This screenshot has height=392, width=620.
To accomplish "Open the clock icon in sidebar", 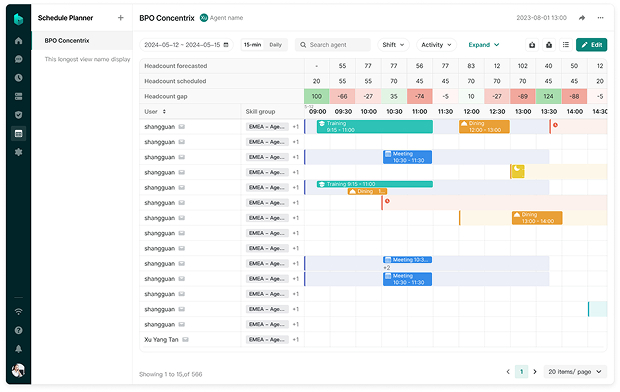I will [18, 78].
